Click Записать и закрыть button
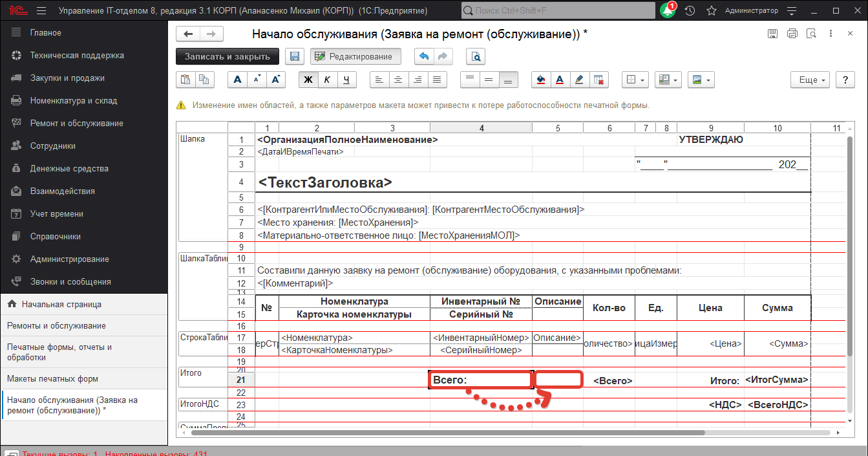The image size is (868, 456). (x=227, y=57)
